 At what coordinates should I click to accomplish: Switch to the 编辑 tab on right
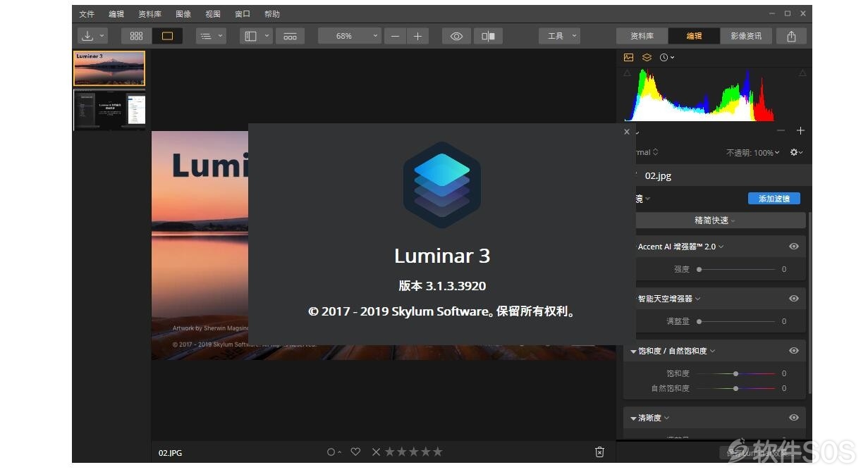point(694,36)
